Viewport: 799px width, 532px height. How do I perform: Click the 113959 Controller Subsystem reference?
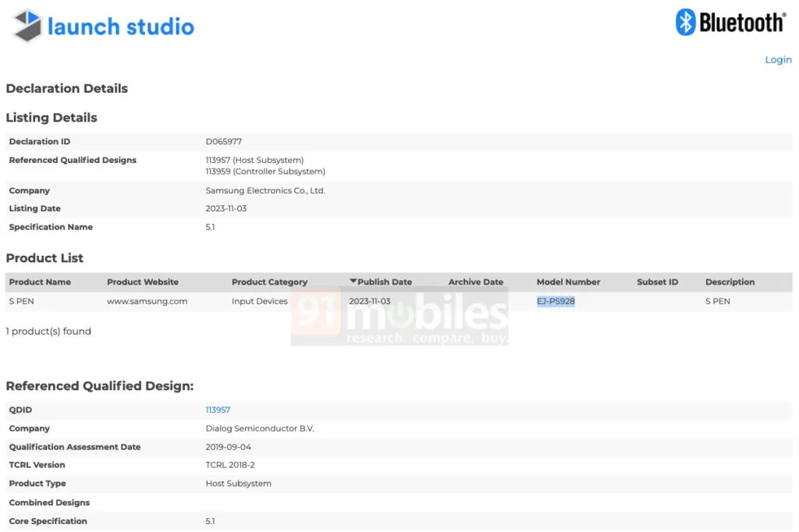(x=265, y=172)
